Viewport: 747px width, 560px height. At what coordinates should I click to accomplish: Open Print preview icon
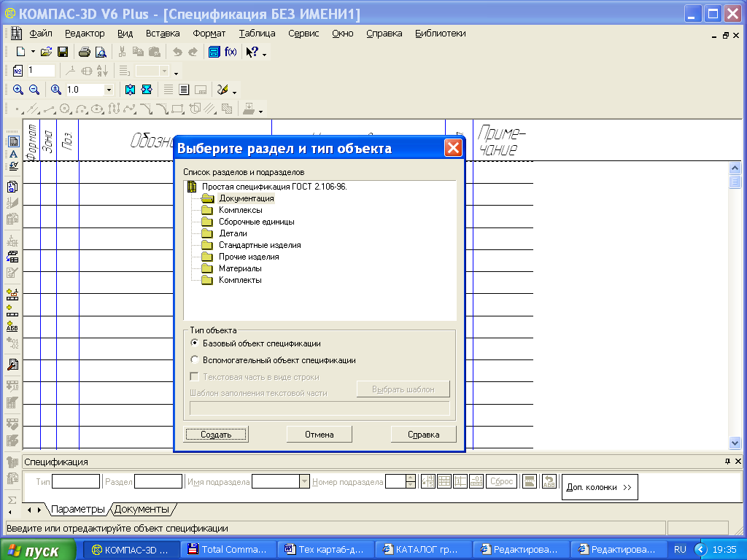(x=101, y=52)
